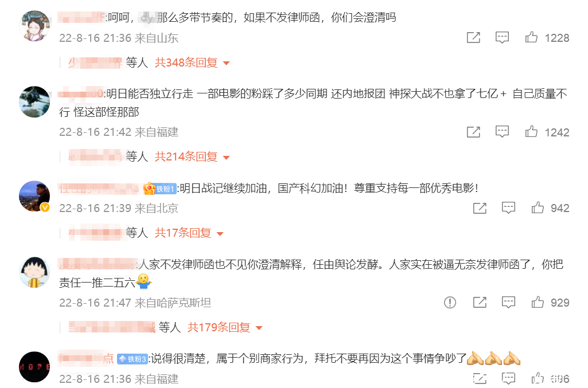The image size is (588, 388).
Task: Click the 铁粉3 fan badge
Action: pyautogui.click(x=133, y=359)
